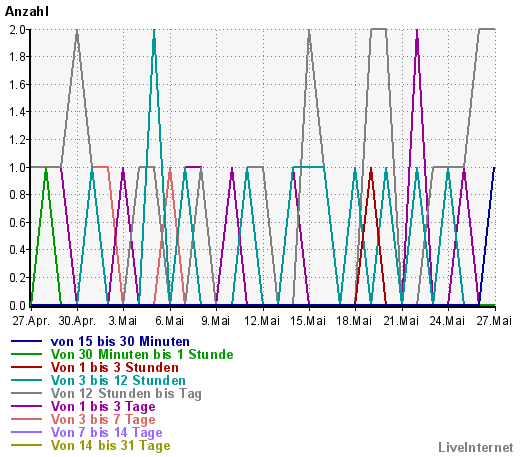This screenshot has height=457, width=520.
Task: Select the 'Von 14 bis 31 Tage' legend label
Action: (x=110, y=446)
